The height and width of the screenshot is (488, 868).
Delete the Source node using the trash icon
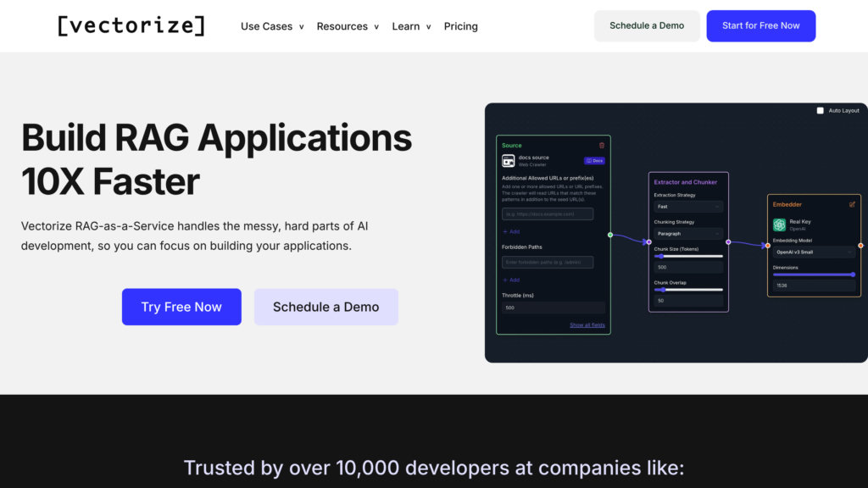click(602, 145)
